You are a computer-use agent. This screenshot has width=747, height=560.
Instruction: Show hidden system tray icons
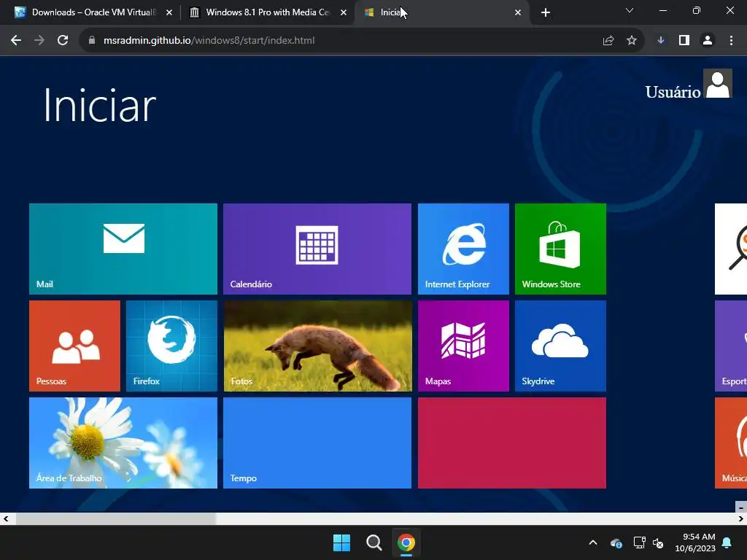point(593,542)
